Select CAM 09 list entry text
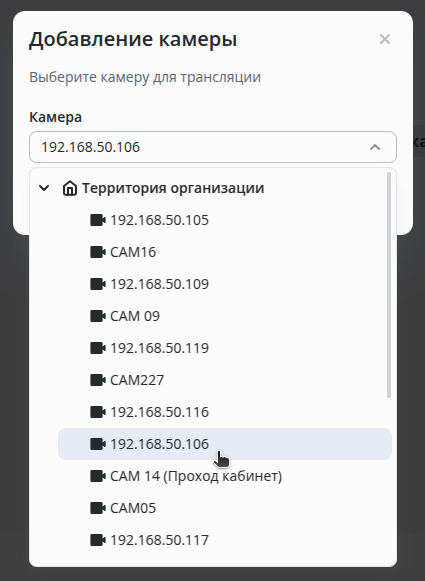 135,316
